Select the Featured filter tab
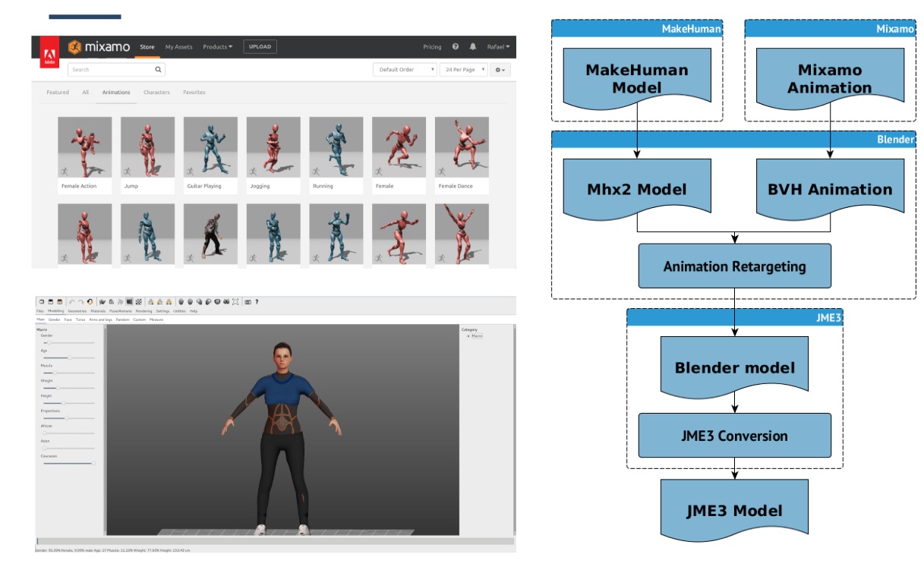The height and width of the screenshot is (573, 924). click(x=58, y=93)
